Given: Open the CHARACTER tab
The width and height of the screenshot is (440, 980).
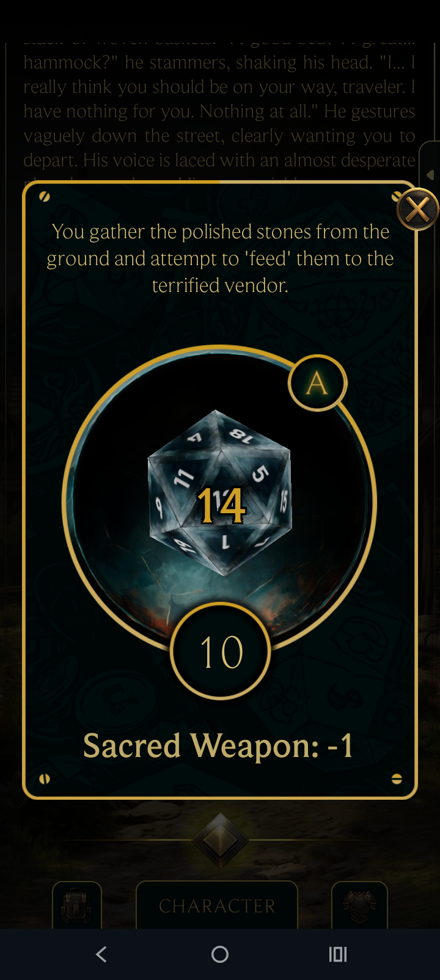Looking at the screenshot, I should pyautogui.click(x=217, y=905).
